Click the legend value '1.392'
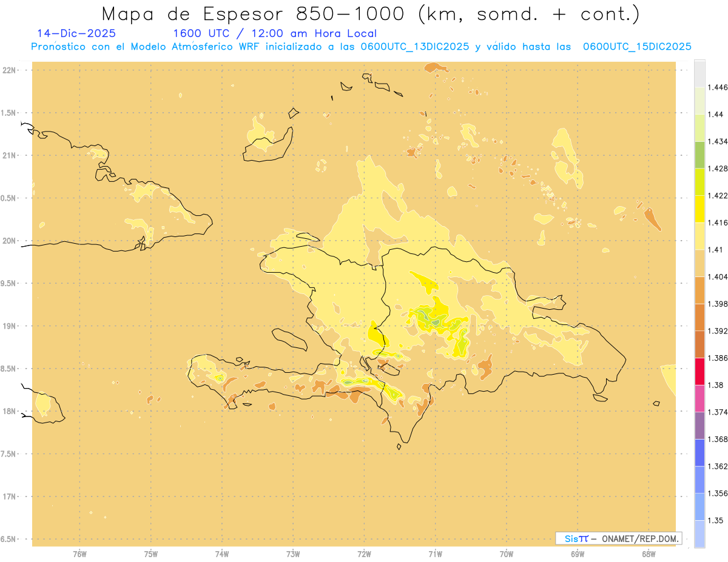The height and width of the screenshot is (562, 728). 717,331
